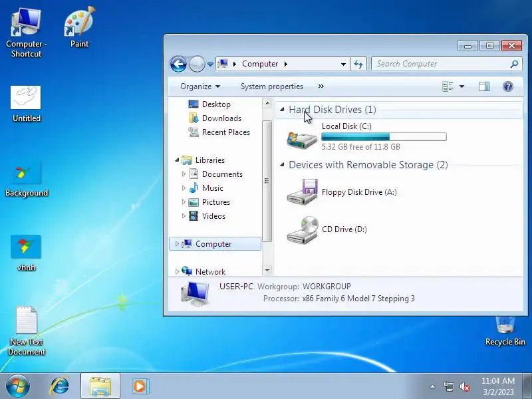Image resolution: width=532 pixels, height=399 pixels.
Task: Select Network in the navigation pane
Action: coord(210,271)
